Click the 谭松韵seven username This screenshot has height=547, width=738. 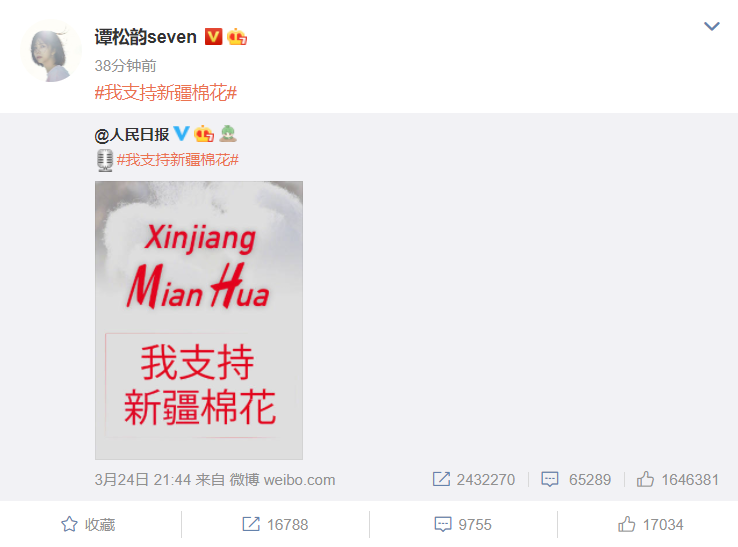pyautogui.click(x=145, y=37)
